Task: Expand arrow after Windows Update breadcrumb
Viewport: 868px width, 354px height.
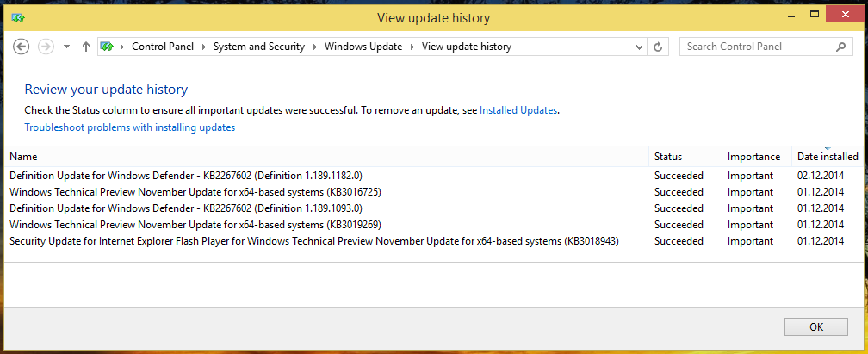Action: [412, 47]
